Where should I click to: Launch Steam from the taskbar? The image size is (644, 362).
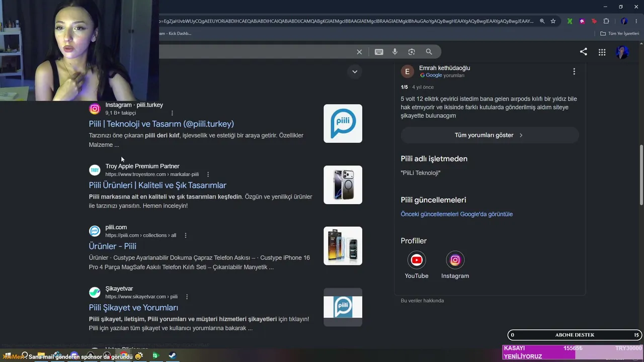point(172,355)
